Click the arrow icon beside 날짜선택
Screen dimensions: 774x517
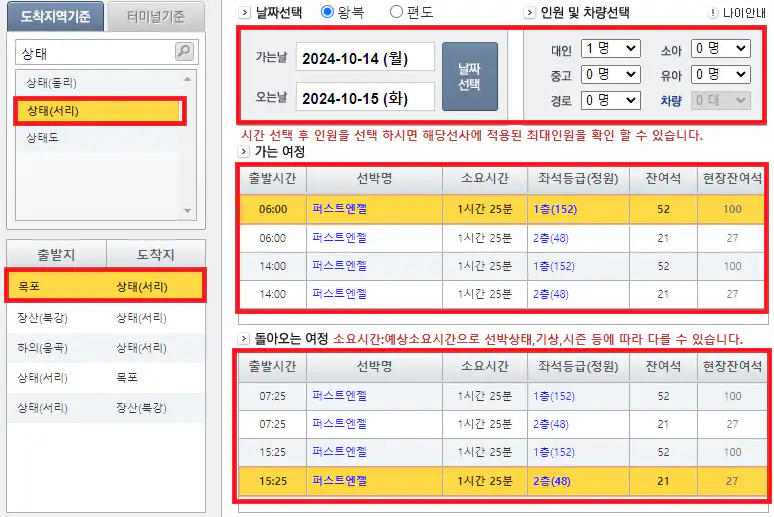[x=244, y=12]
